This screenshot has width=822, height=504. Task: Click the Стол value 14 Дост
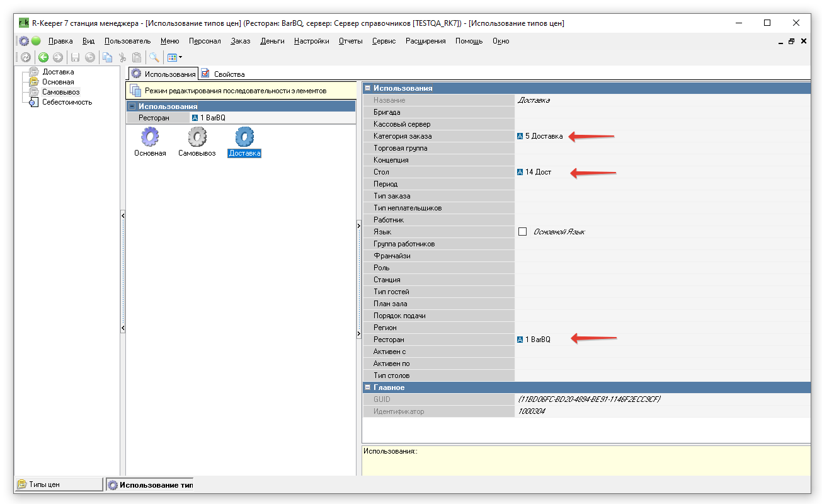click(x=538, y=172)
